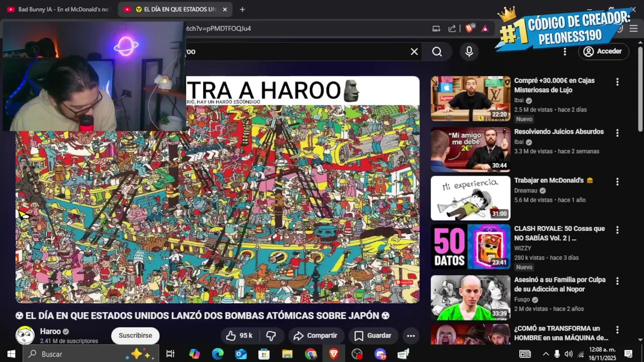Open the Dreamau channel name
This screenshot has width=644, height=362.
[526, 191]
